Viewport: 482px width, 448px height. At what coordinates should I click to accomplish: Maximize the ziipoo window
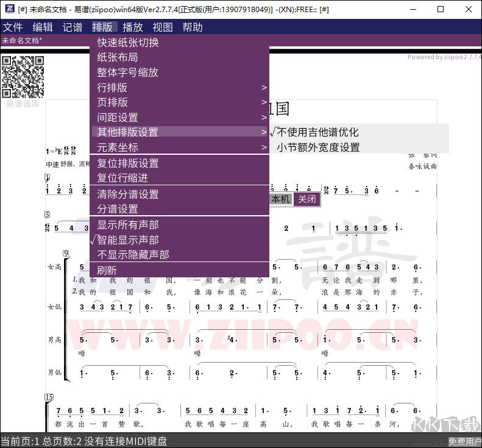(441, 9)
